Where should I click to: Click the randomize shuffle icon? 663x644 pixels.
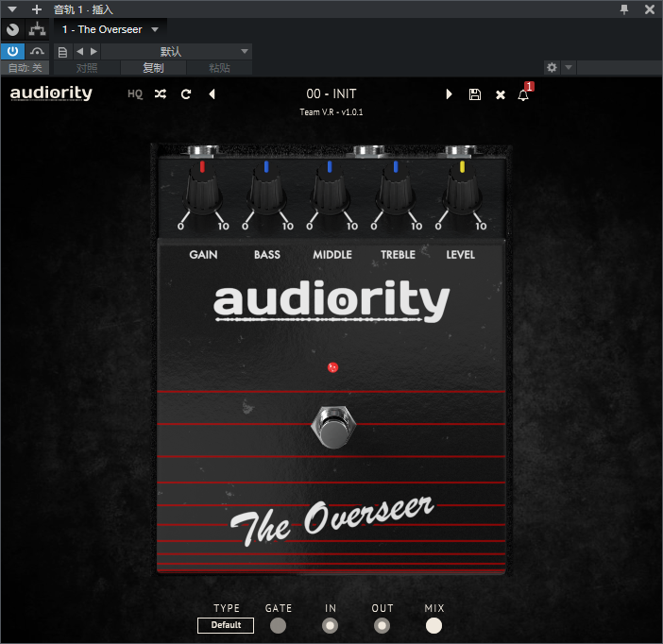[161, 93]
